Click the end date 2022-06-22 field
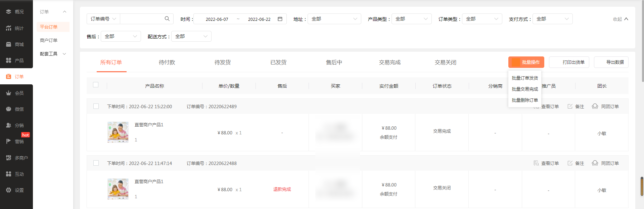 pos(259,19)
